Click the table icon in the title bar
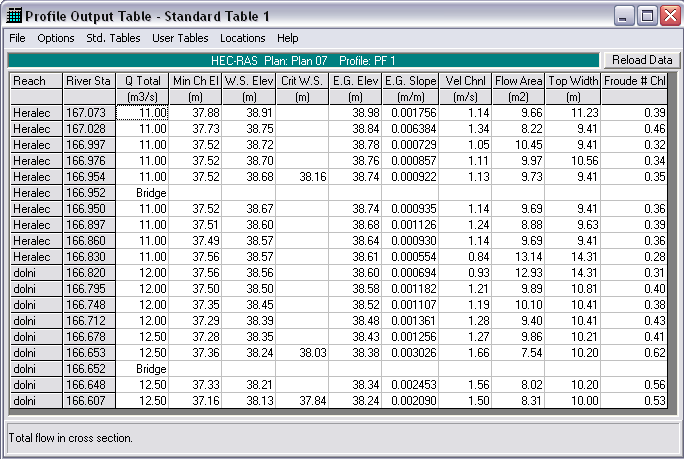The image size is (684, 459). [14, 16]
